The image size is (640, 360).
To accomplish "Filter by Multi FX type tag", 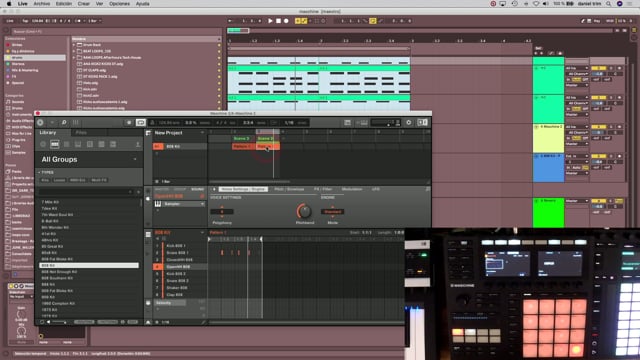I will (x=99, y=180).
